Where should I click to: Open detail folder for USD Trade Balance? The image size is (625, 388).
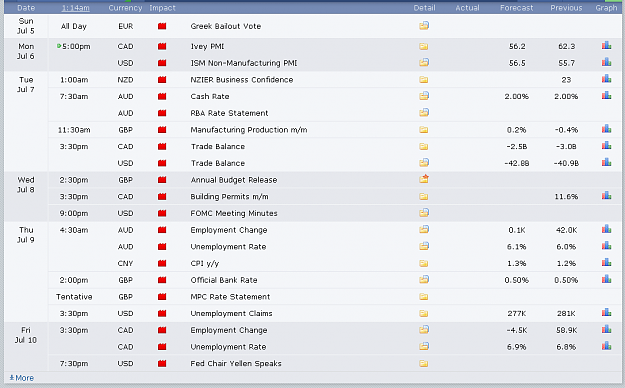[424, 163]
